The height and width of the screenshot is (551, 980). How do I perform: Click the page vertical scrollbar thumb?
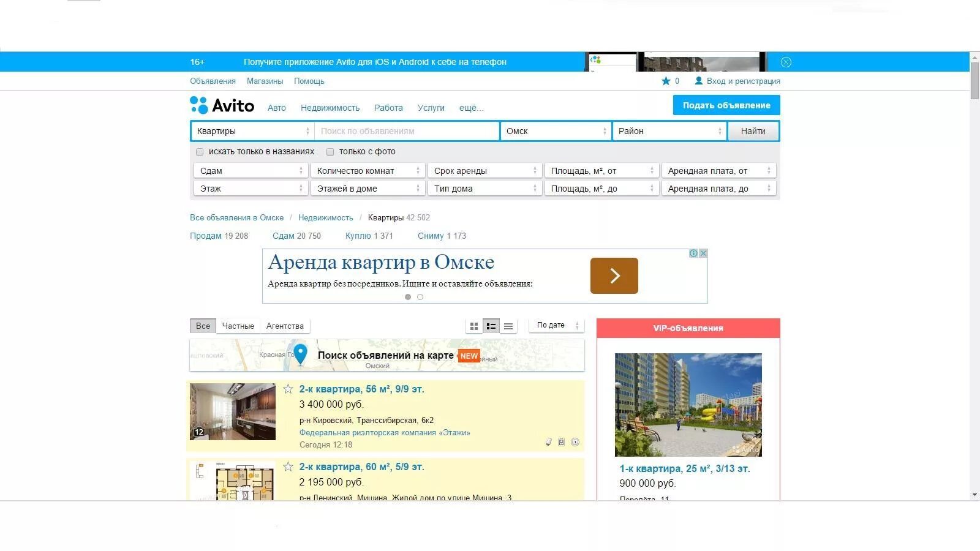click(975, 81)
